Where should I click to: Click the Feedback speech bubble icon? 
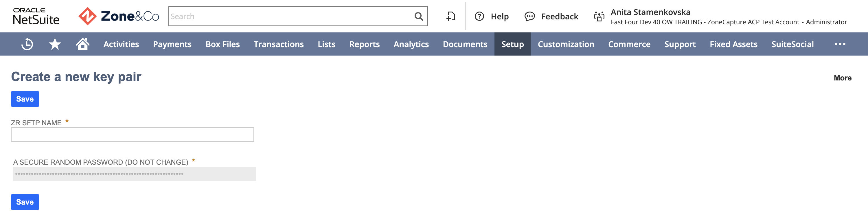coord(530,16)
